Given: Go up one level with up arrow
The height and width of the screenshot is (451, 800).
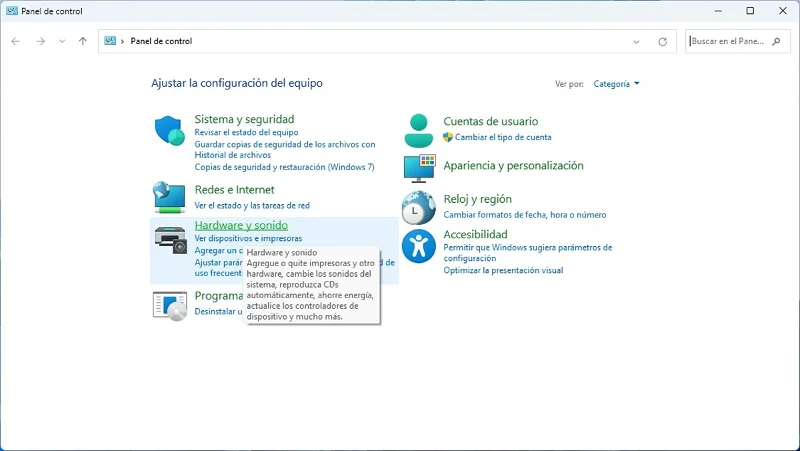Looking at the screenshot, I should pyautogui.click(x=83, y=41).
